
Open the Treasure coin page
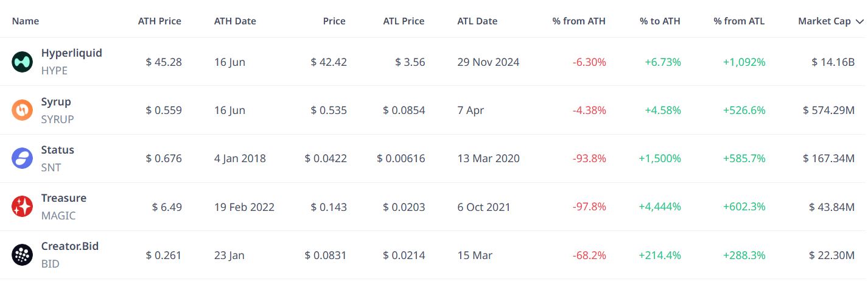64,198
